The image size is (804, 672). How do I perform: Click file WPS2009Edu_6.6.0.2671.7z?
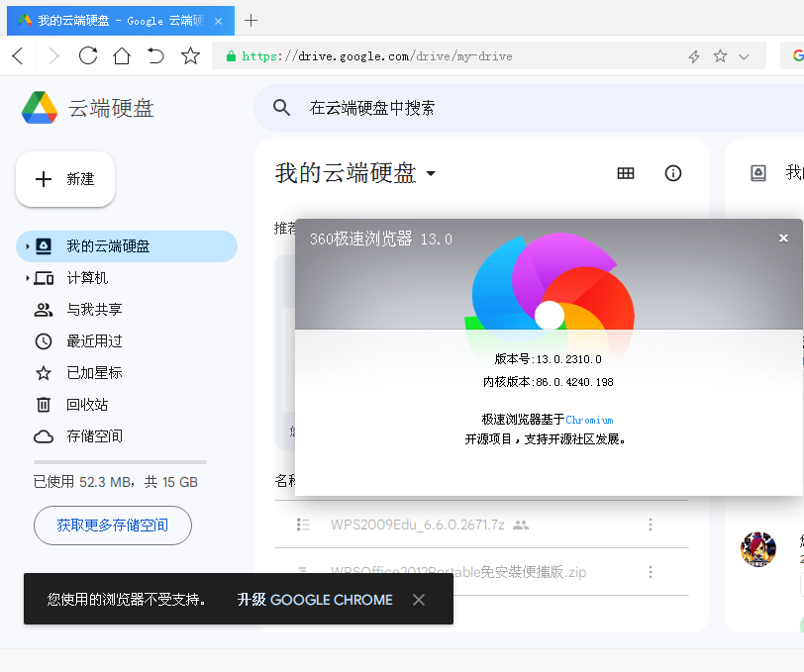(x=418, y=525)
